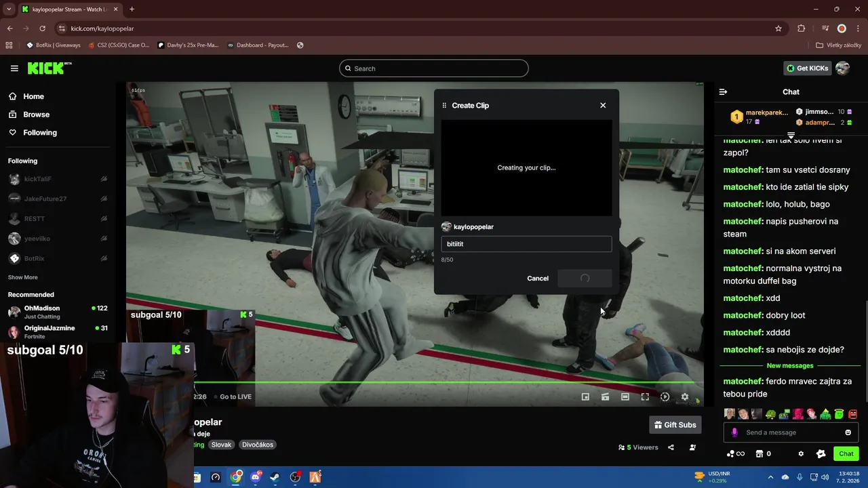Insert the Pepe frog emote
The height and width of the screenshot is (488, 868).
click(x=770, y=414)
